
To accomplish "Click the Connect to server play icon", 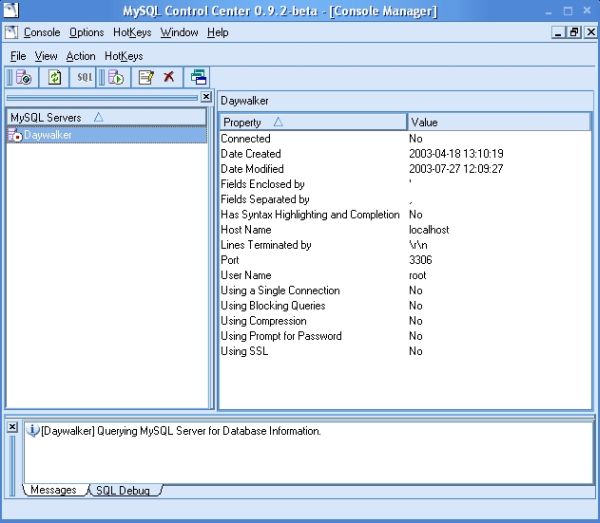I will [116, 77].
